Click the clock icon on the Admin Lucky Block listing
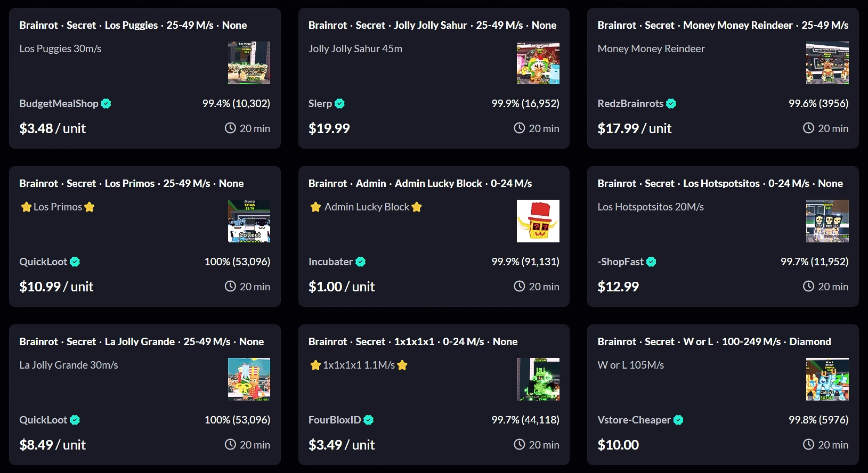The image size is (868, 473). (x=518, y=286)
